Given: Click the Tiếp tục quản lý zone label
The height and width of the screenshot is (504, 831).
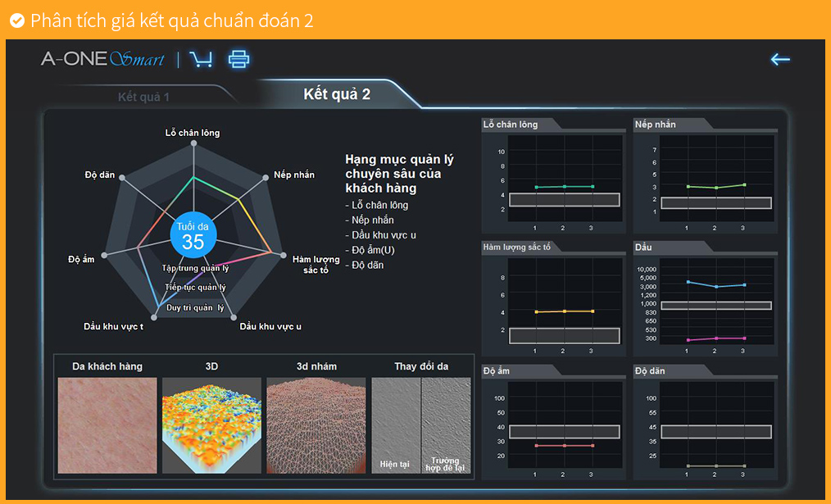Looking at the screenshot, I should (x=195, y=288).
